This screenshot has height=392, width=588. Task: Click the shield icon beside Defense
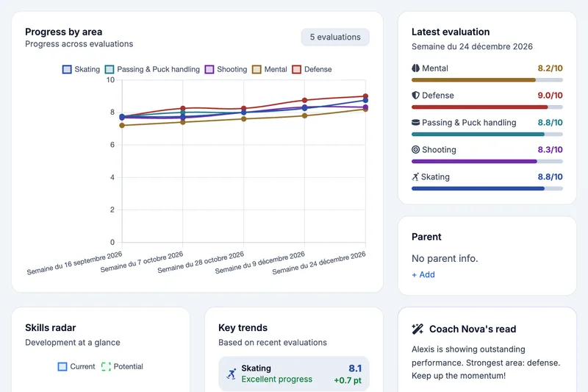click(x=415, y=96)
